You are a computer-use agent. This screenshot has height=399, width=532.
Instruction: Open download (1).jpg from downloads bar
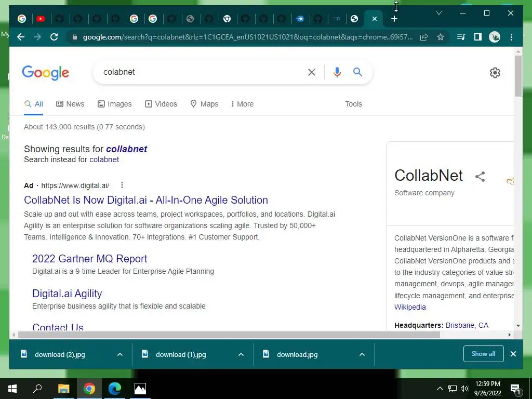tap(180, 354)
